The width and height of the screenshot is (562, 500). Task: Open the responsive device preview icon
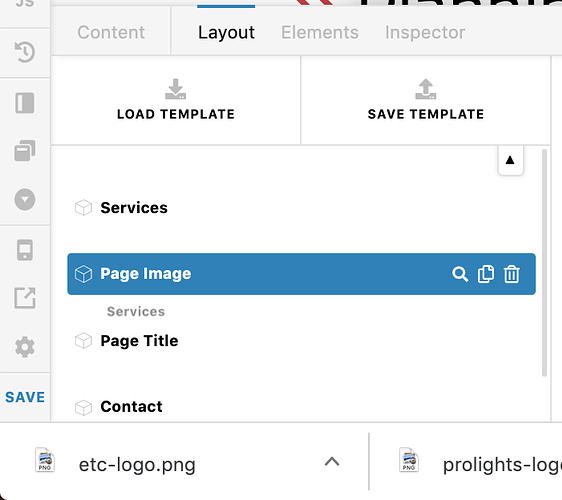tap(25, 249)
